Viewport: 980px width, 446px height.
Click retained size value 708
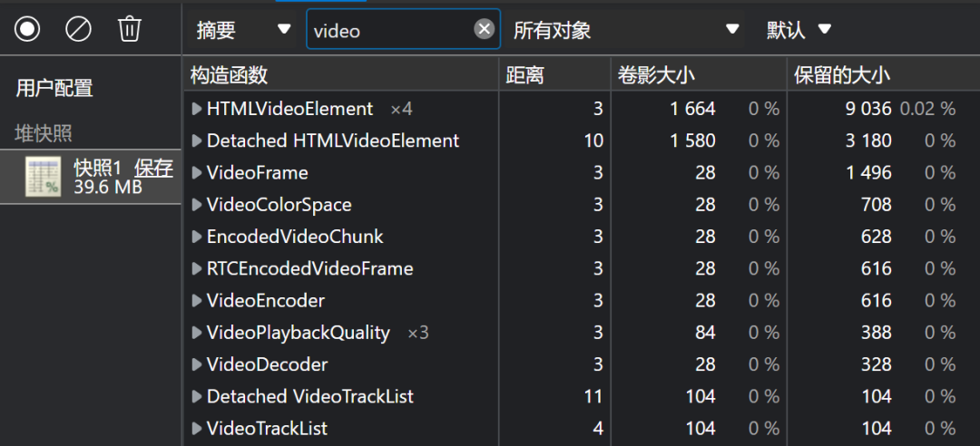[876, 205]
